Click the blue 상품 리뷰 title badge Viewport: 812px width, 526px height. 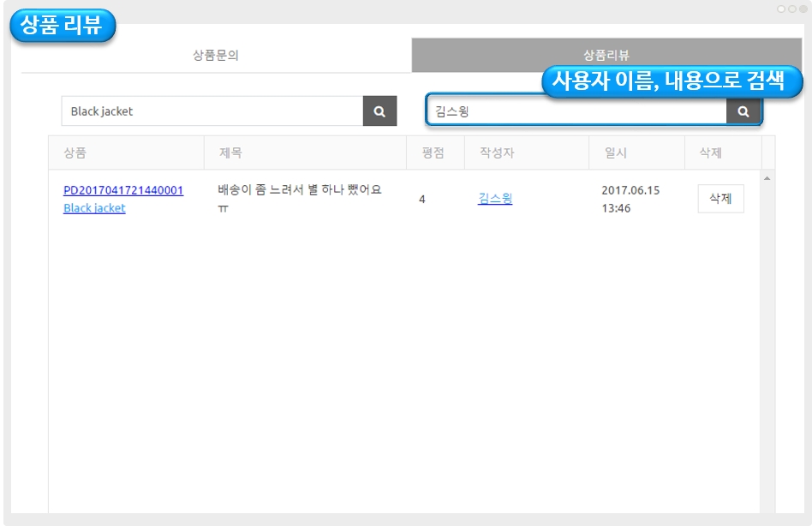pos(62,26)
